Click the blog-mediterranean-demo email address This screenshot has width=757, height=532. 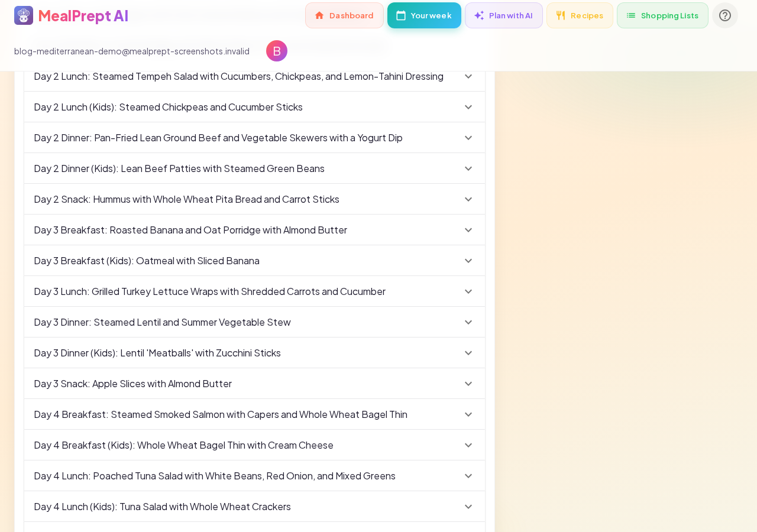coord(132,51)
